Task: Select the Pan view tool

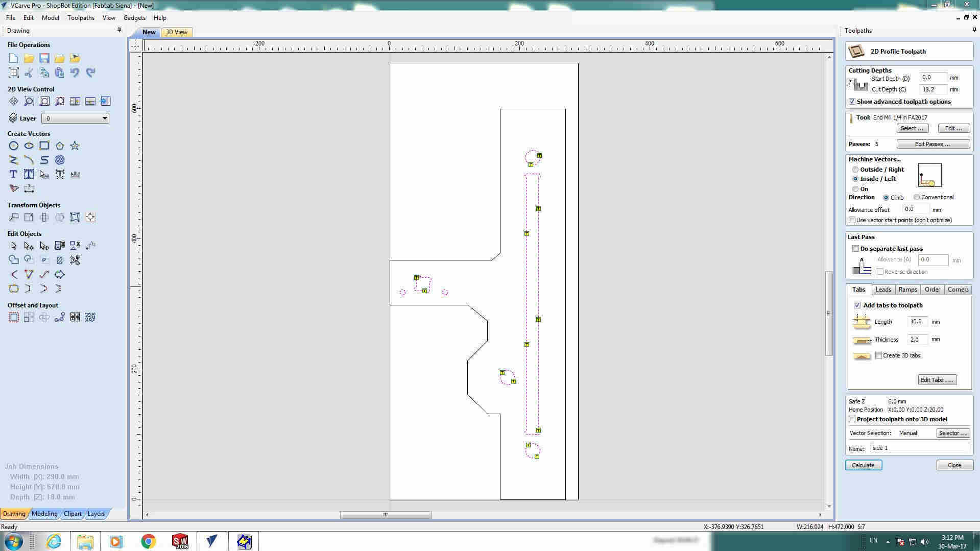Action: [x=14, y=101]
